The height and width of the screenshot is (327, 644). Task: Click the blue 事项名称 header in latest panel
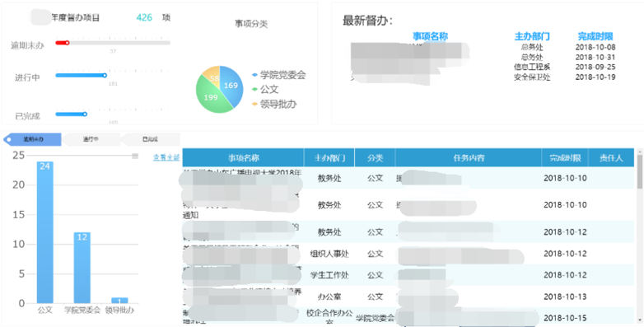point(430,36)
